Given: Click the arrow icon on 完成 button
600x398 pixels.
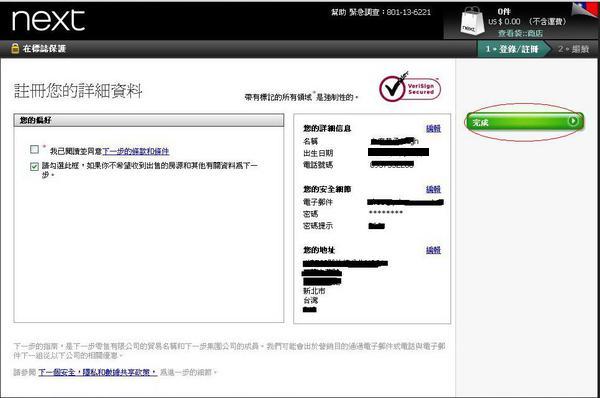Looking at the screenshot, I should pyautogui.click(x=573, y=121).
